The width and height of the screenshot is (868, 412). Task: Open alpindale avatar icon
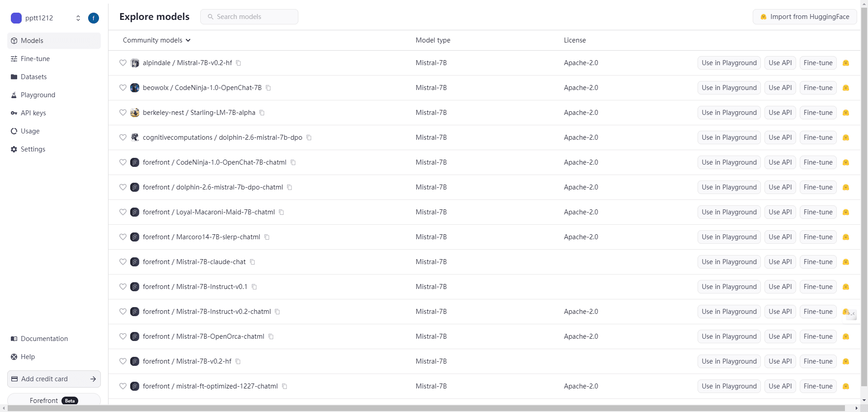[135, 63]
